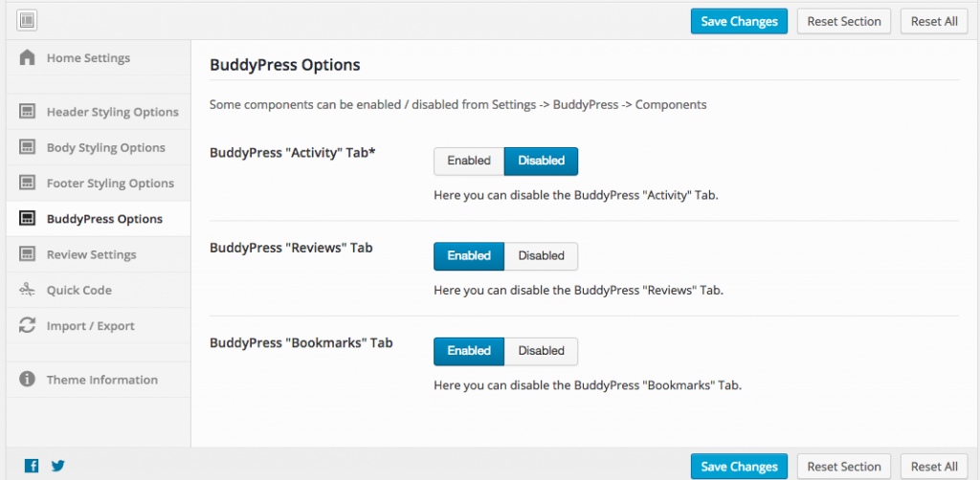The image size is (980, 480).
Task: Click the Body Styling Options icon
Action: 27,147
